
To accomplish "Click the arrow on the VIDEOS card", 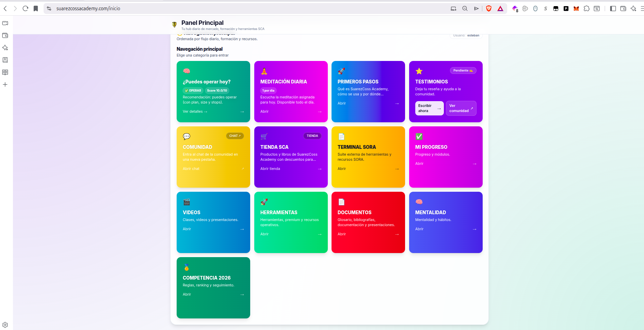I will 242,229.
